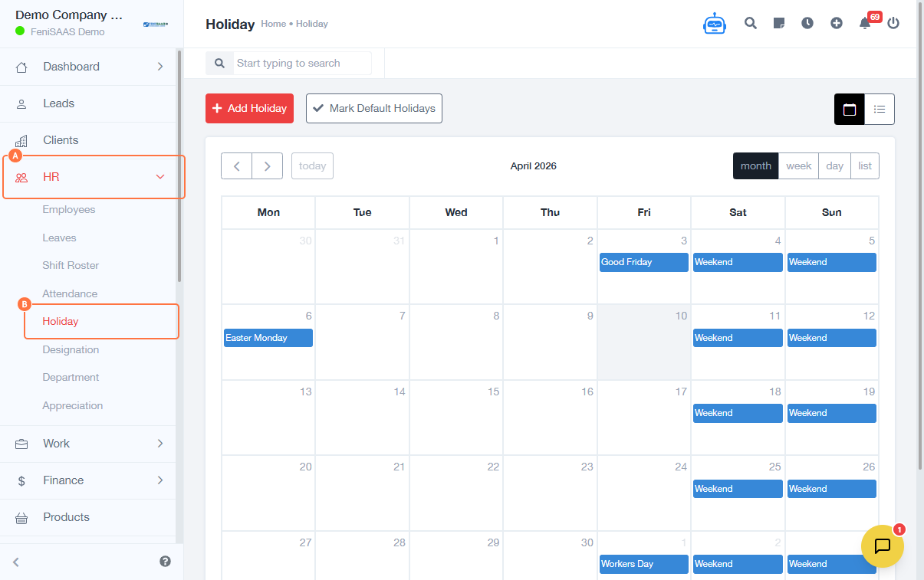
Task: Open the search magnifier icon in header
Action: [751, 23]
